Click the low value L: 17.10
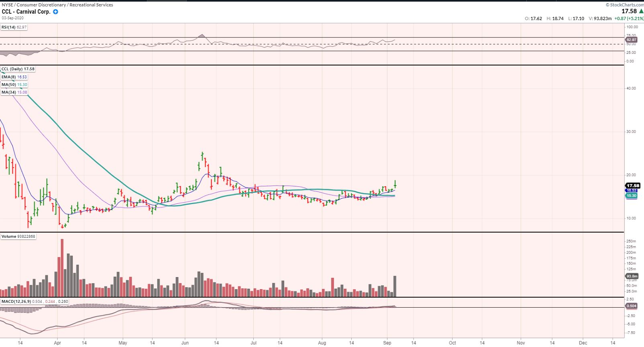This screenshot has height=347, width=644. tap(576, 18)
